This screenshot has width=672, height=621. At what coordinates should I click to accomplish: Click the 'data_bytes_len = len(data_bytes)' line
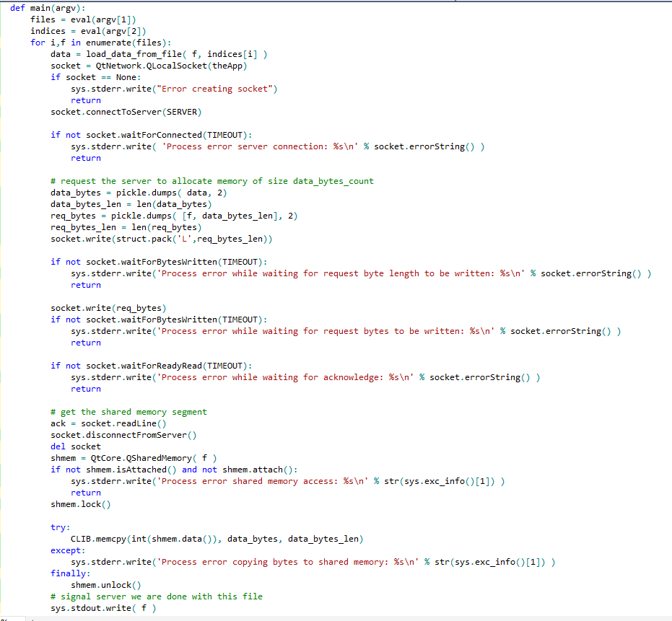131,204
